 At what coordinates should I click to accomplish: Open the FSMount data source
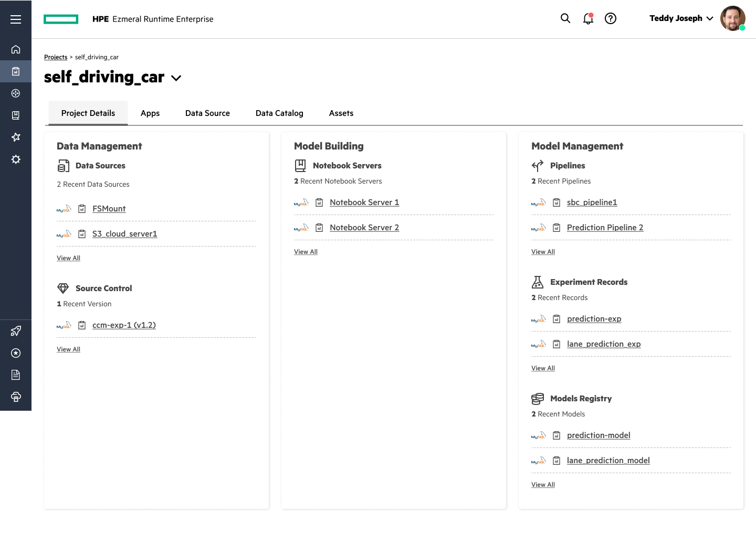click(x=109, y=209)
